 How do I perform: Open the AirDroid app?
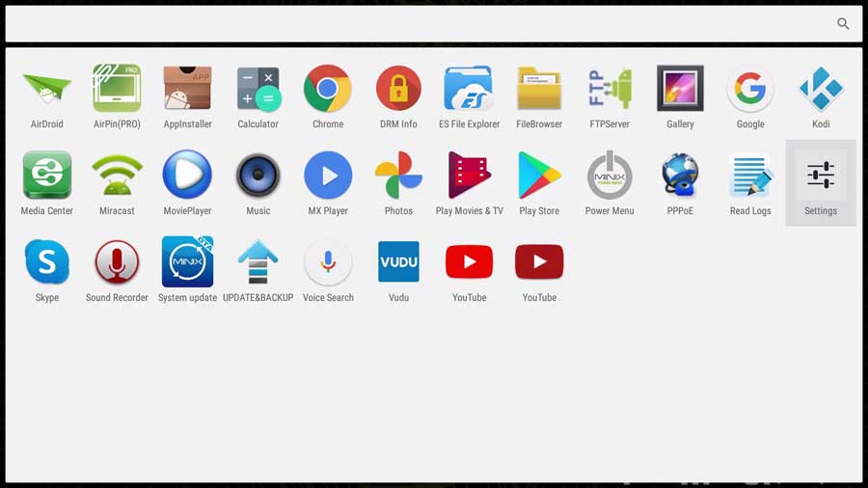(x=47, y=89)
